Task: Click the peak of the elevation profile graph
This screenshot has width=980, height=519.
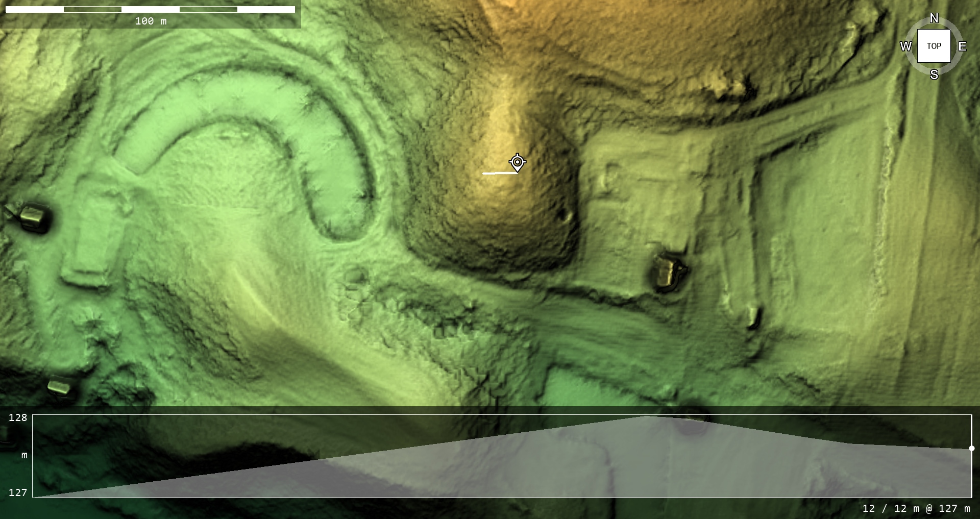Action: (646, 417)
